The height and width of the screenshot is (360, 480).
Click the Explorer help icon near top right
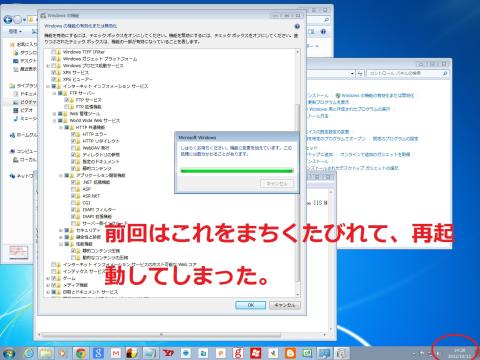pos(323,32)
